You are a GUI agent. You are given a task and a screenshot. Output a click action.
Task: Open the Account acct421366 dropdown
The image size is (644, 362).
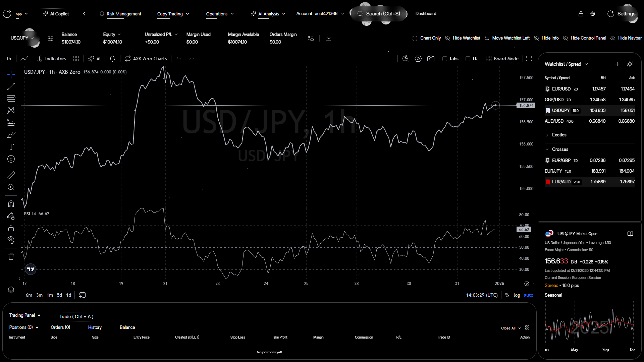320,14
